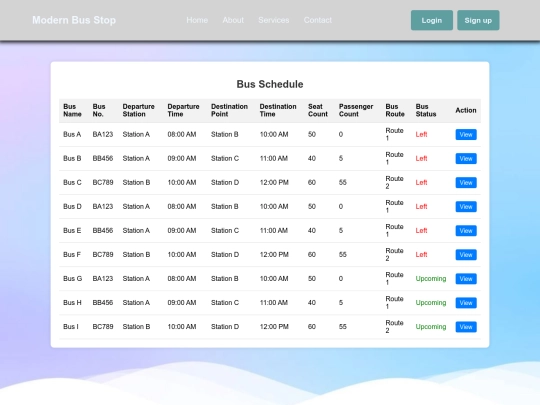The height and width of the screenshot is (405, 540).
Task: Click the Bus F name cell
Action: [72, 255]
